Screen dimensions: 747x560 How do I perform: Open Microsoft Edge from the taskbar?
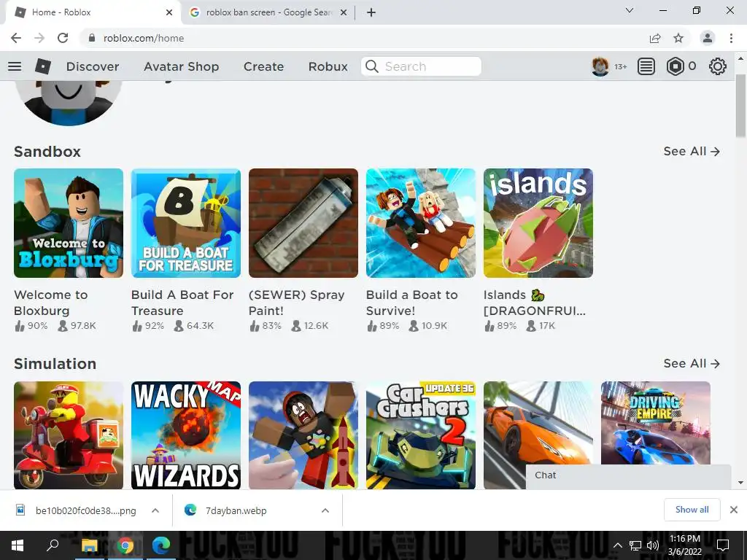(x=161, y=545)
